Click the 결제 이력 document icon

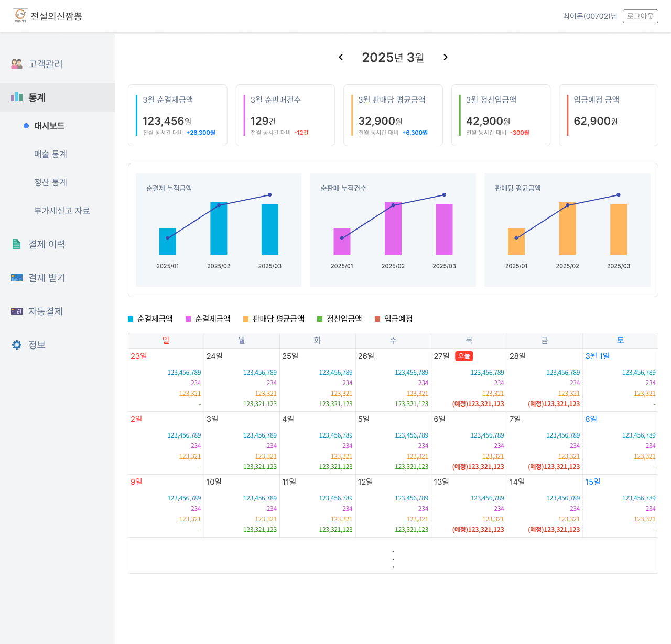17,244
